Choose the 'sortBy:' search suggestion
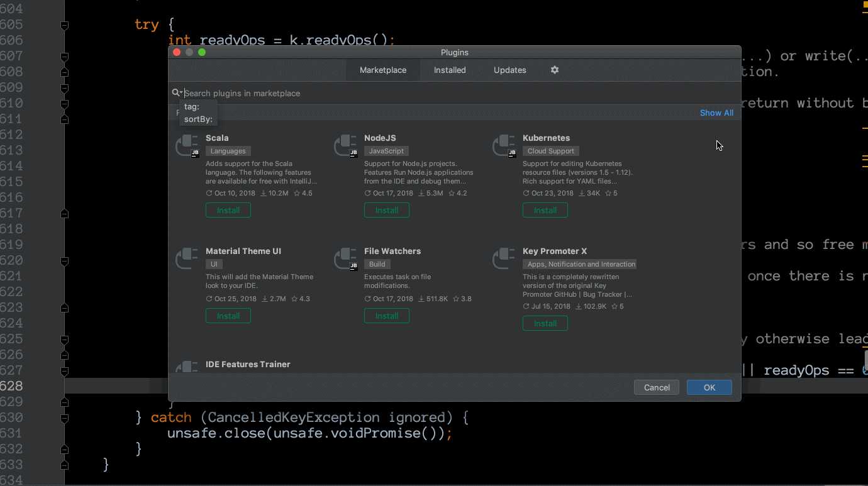This screenshot has height=486, width=868. [x=198, y=119]
